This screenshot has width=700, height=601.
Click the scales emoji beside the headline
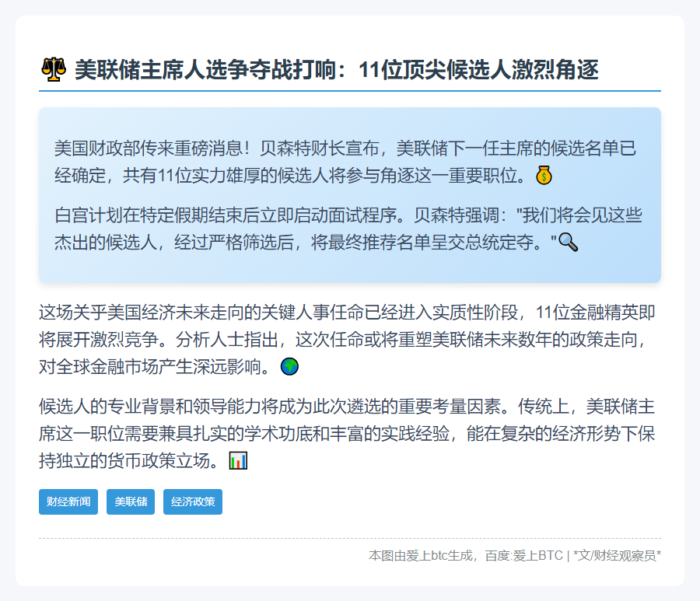click(x=53, y=70)
